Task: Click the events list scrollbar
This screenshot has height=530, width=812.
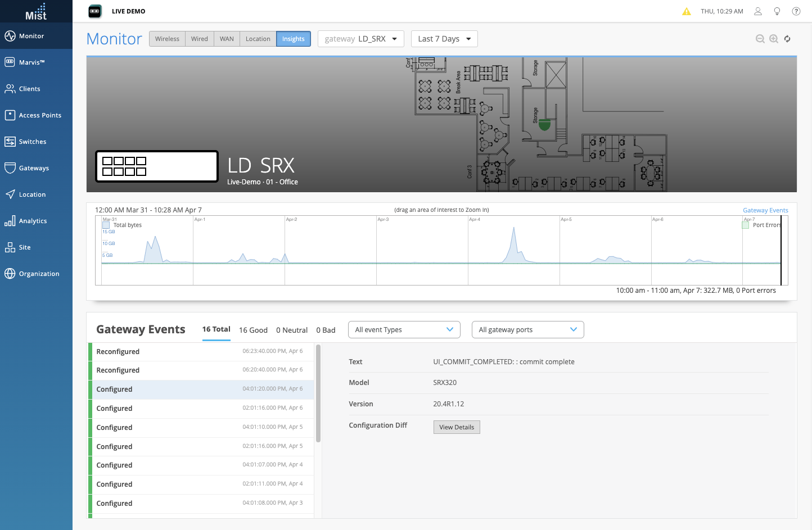Action: point(318,393)
